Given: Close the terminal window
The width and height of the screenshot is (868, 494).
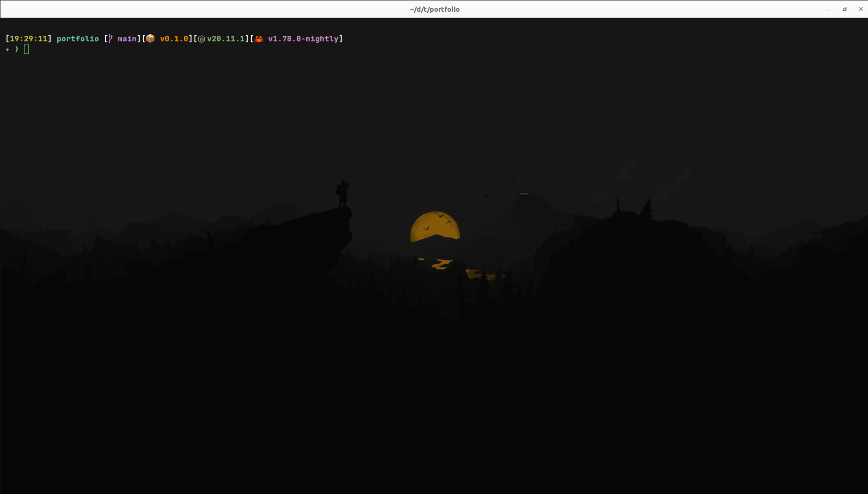Looking at the screenshot, I should coord(860,9).
